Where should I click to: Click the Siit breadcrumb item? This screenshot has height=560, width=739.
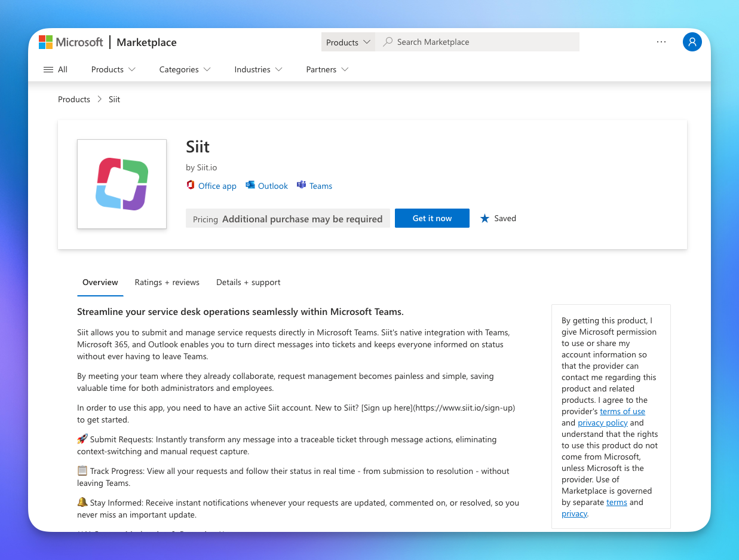[x=114, y=99]
